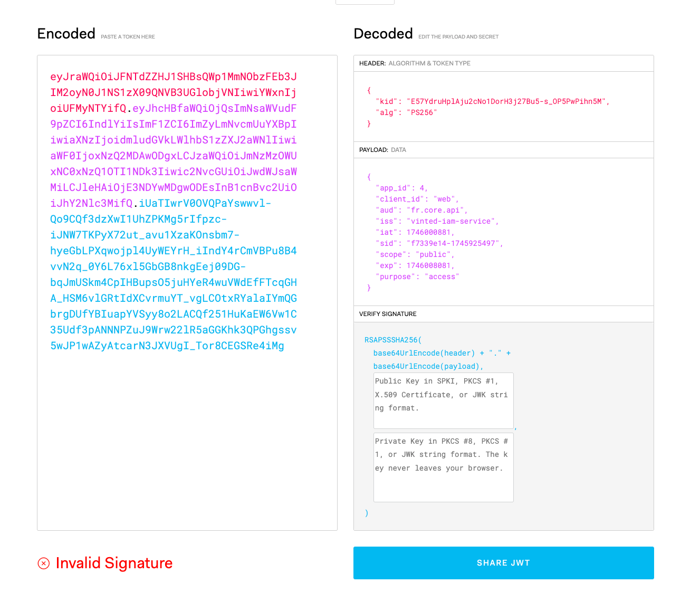Click the Decoded heading
Screen dimensions: 700x602
click(383, 33)
